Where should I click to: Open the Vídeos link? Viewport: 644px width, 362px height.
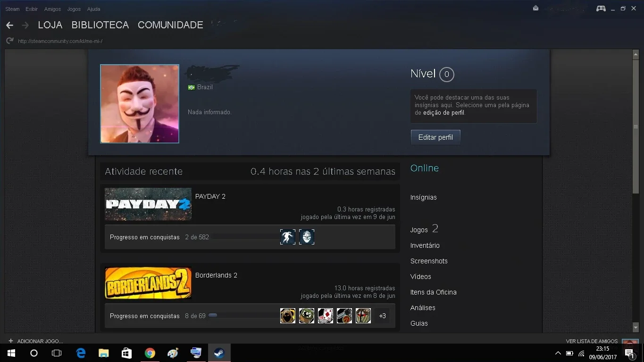point(421,277)
